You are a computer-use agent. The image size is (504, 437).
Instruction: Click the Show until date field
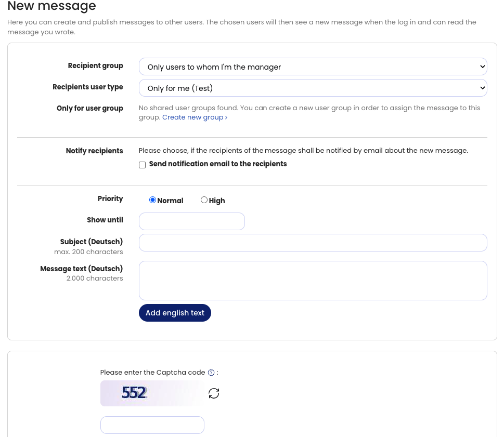tap(191, 221)
